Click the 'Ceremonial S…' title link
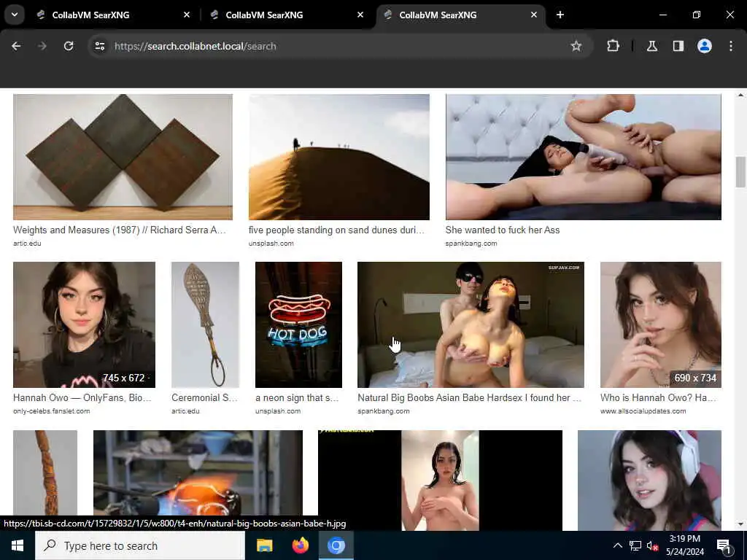747x560 pixels. coord(204,397)
